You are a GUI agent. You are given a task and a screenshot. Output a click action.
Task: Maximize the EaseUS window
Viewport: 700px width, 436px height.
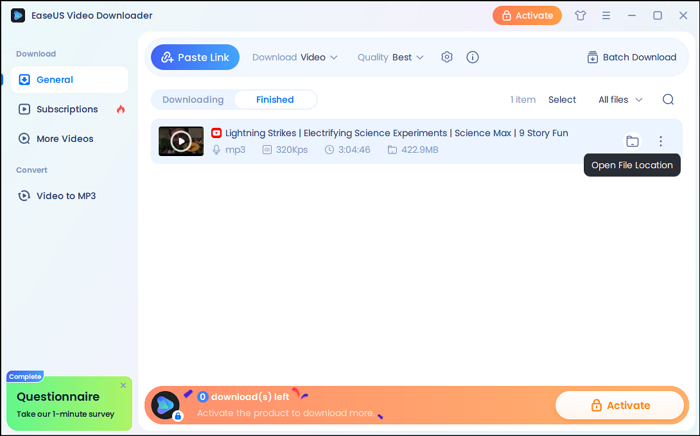657,16
